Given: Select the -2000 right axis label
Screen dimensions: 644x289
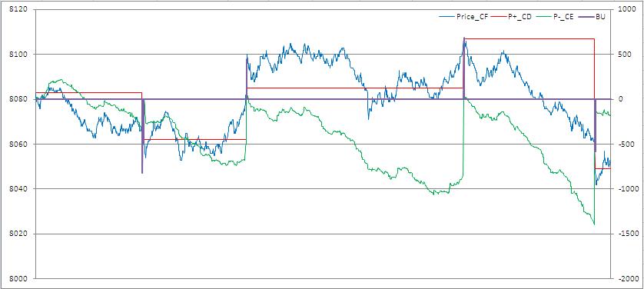Looking at the screenshot, I should pos(623,279).
